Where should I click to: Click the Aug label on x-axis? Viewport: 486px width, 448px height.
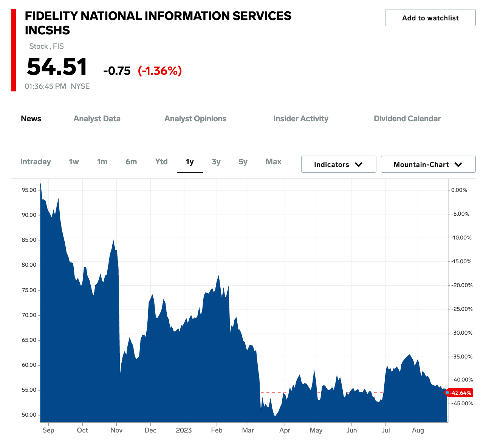click(418, 430)
